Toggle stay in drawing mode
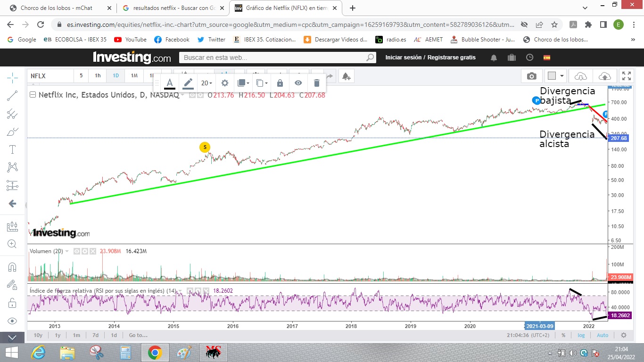This screenshot has width=644, height=362. point(12,285)
